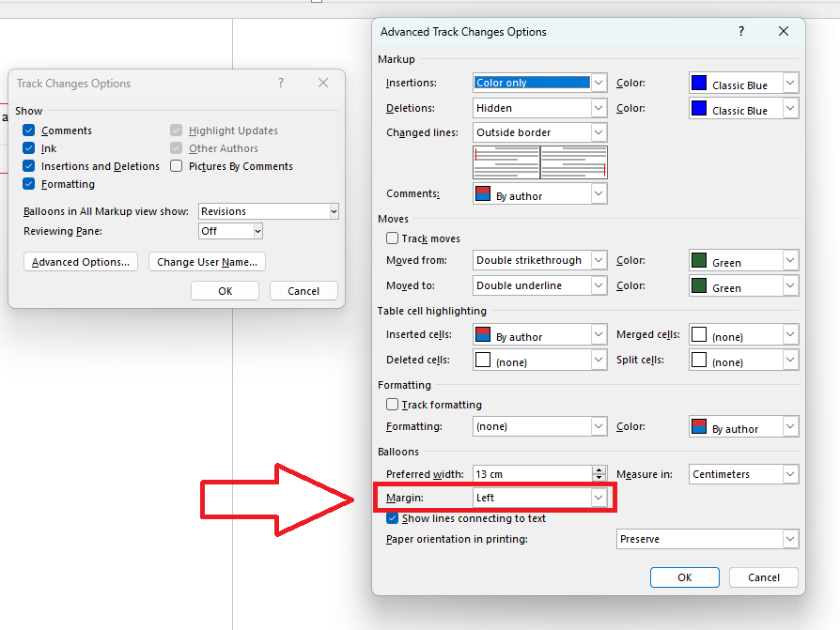Enable the Track formatting checkbox
This screenshot has height=630, width=840.
click(x=392, y=405)
